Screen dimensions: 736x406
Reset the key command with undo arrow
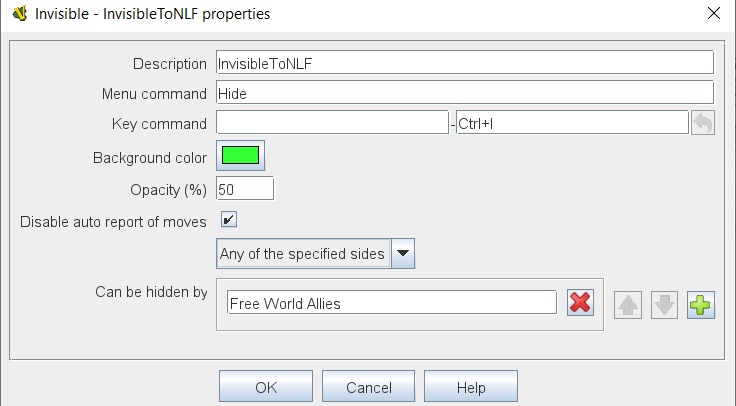[x=702, y=124]
